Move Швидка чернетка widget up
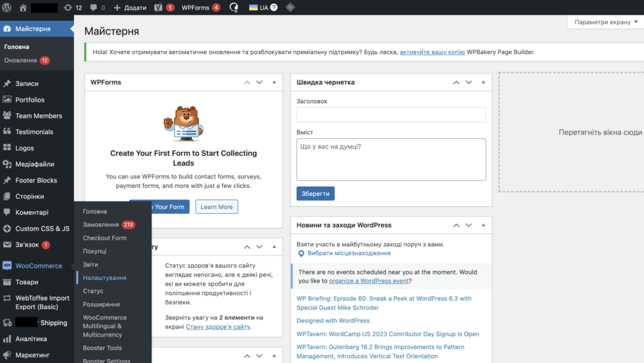The image size is (644, 363). [x=457, y=82]
